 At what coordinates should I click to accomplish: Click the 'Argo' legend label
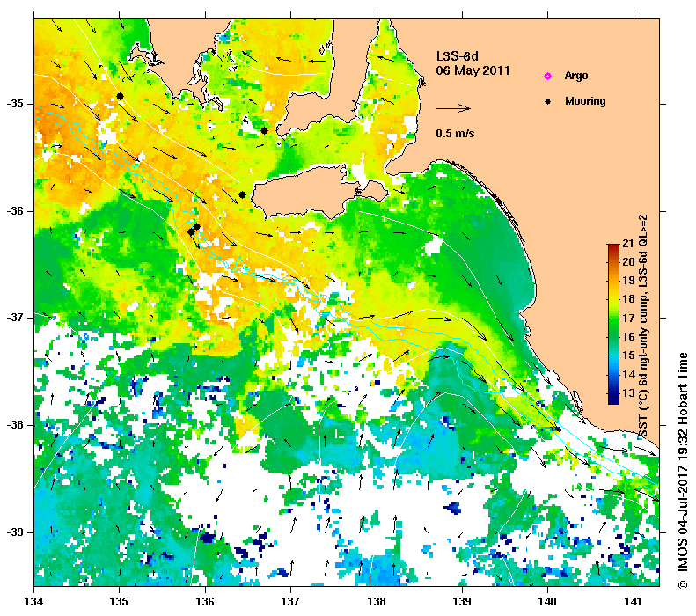pyautogui.click(x=576, y=76)
